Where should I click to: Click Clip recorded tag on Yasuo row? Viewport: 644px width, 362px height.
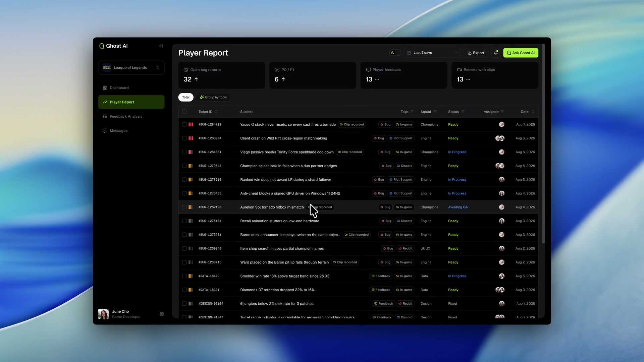pyautogui.click(x=352, y=124)
